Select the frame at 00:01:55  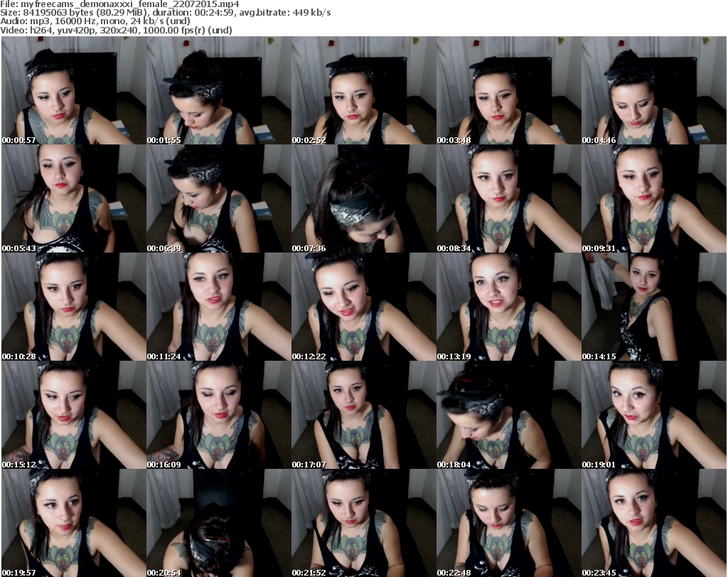[219, 90]
